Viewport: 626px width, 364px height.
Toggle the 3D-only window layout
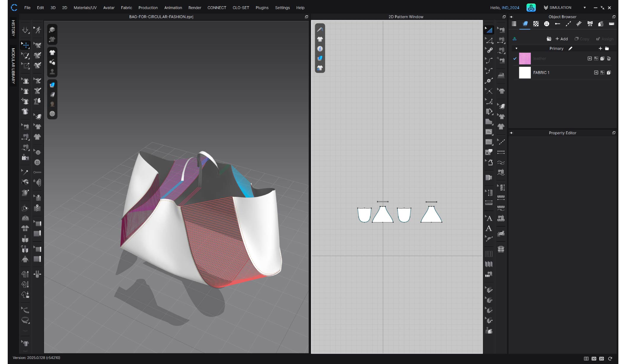coord(594,359)
